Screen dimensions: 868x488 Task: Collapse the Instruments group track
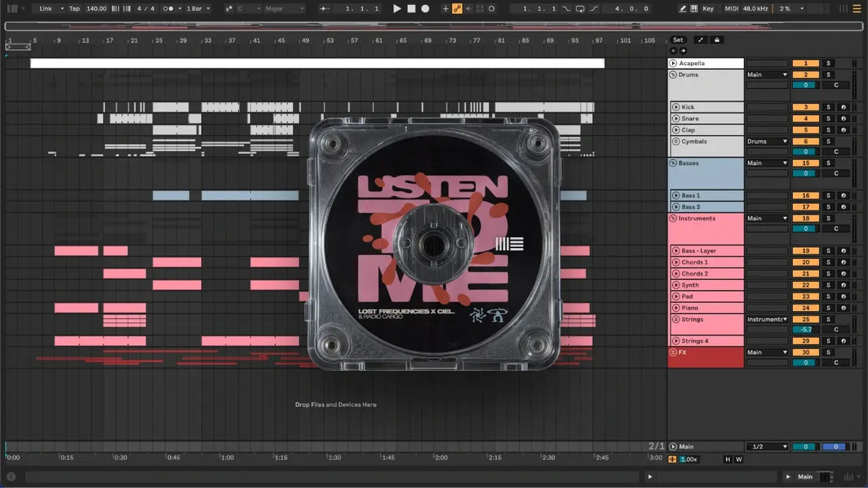(x=673, y=218)
